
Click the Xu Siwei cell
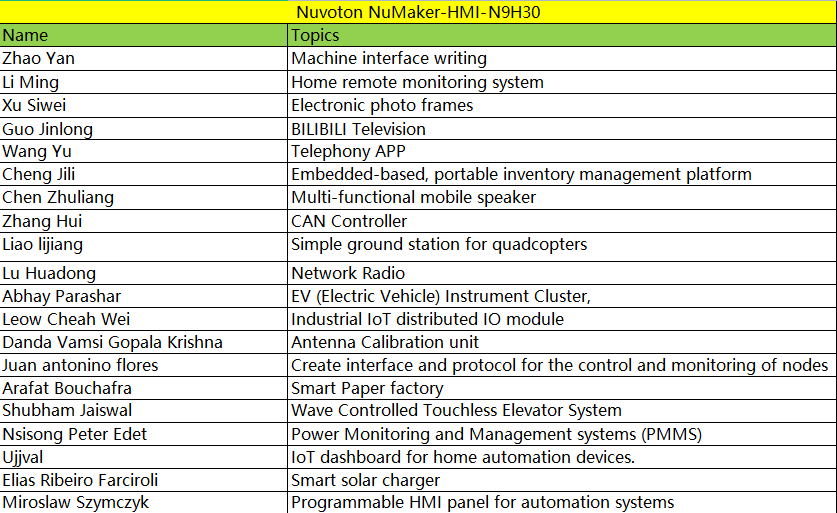point(144,106)
